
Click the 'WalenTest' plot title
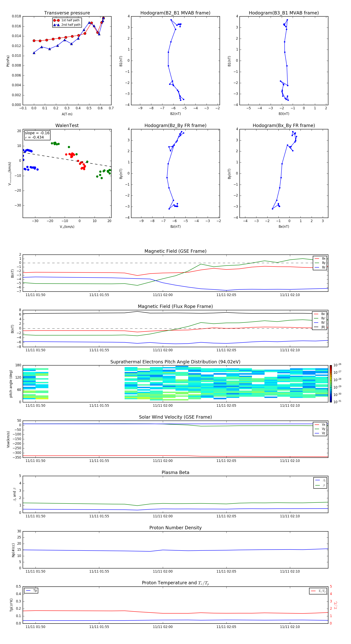click(x=67, y=125)
